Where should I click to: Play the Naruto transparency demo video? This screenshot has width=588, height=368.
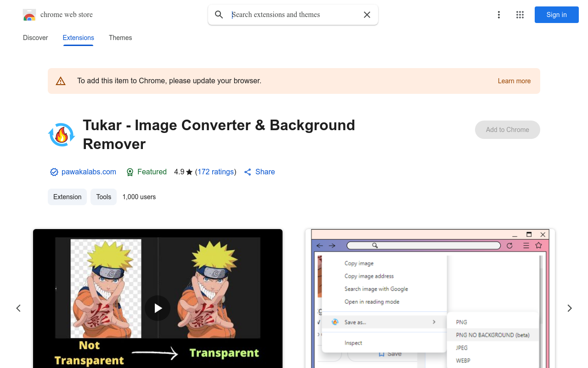point(158,308)
